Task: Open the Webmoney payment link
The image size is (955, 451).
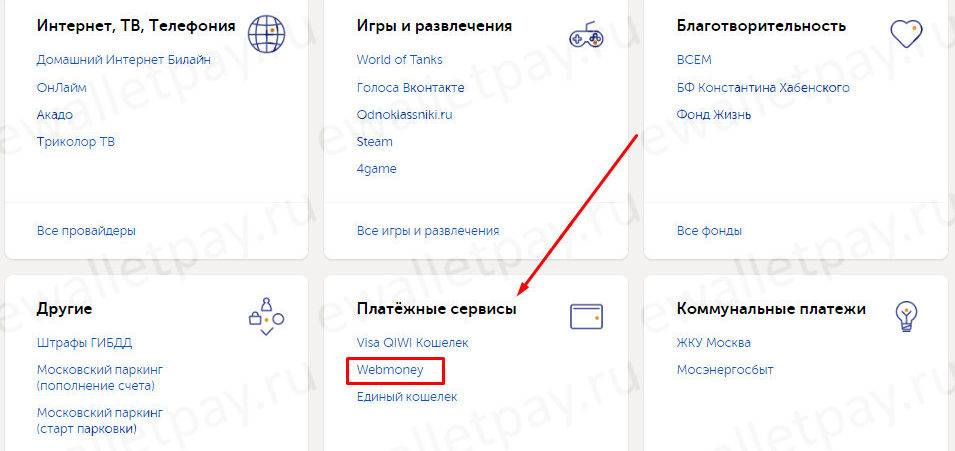Action: [389, 370]
